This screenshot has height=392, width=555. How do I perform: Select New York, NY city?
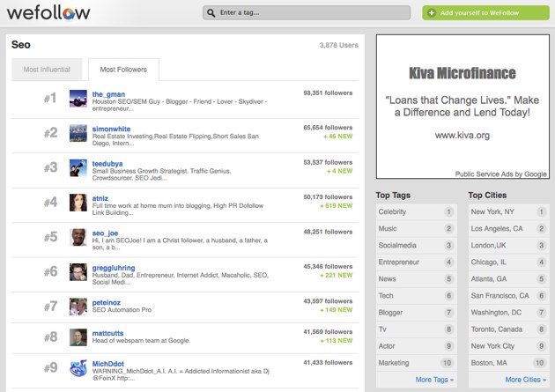508,211
